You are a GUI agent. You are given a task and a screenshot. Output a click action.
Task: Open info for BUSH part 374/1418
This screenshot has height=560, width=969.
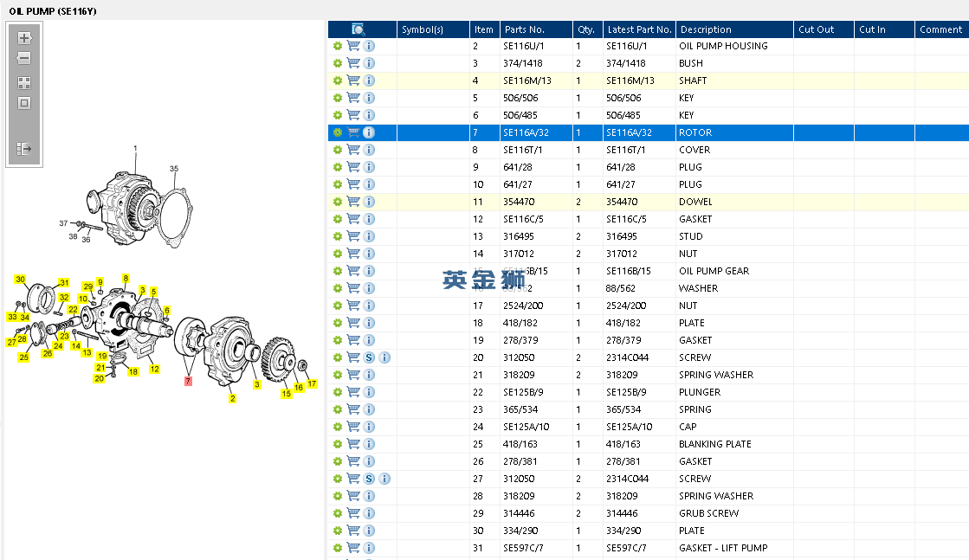369,63
